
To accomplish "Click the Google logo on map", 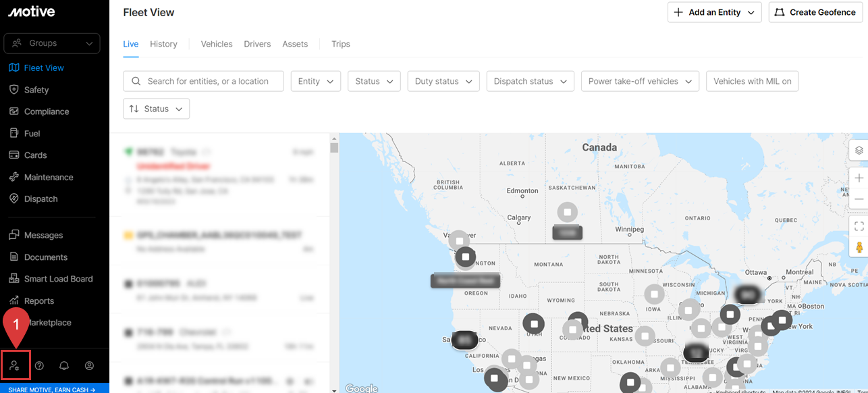I will 361,388.
